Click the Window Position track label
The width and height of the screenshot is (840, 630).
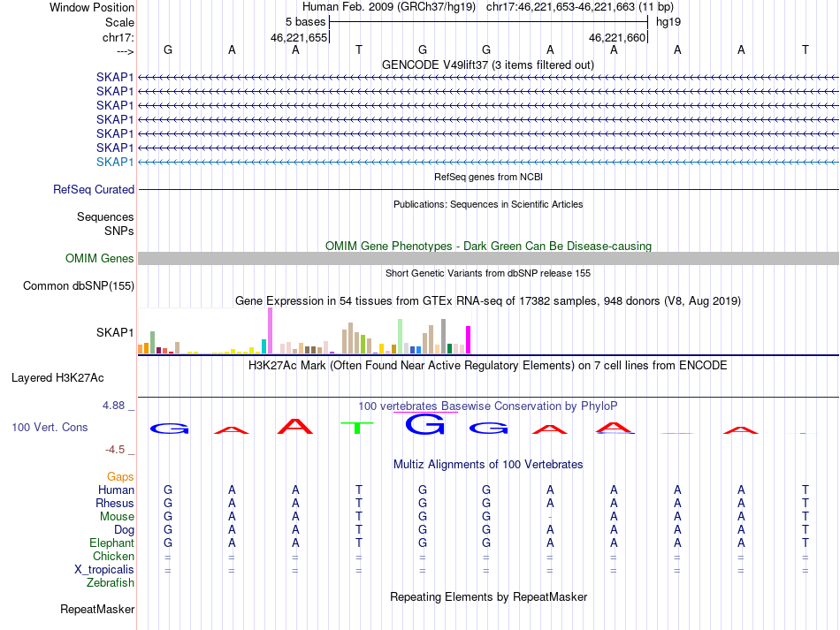click(x=92, y=7)
